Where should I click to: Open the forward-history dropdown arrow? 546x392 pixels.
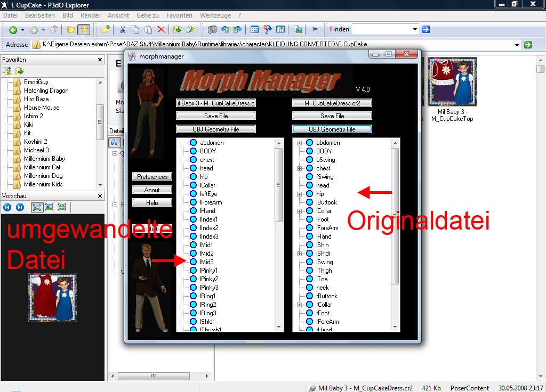coord(43,30)
